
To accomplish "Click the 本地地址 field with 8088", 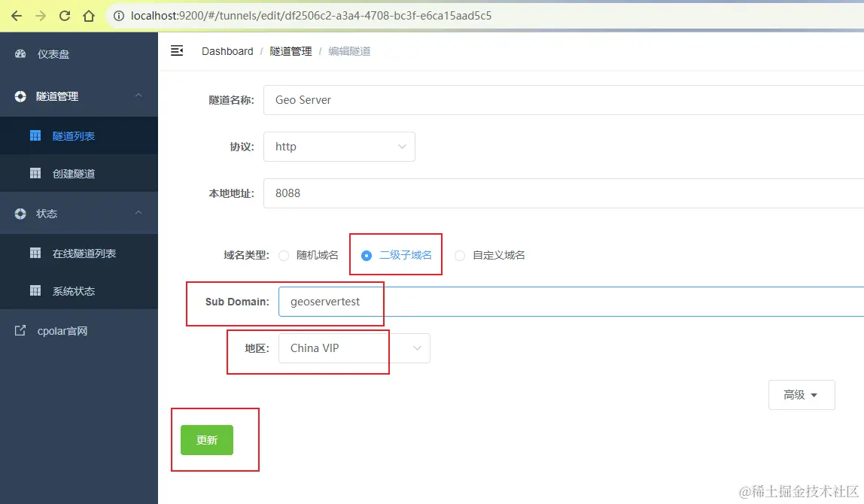I will pos(564,193).
